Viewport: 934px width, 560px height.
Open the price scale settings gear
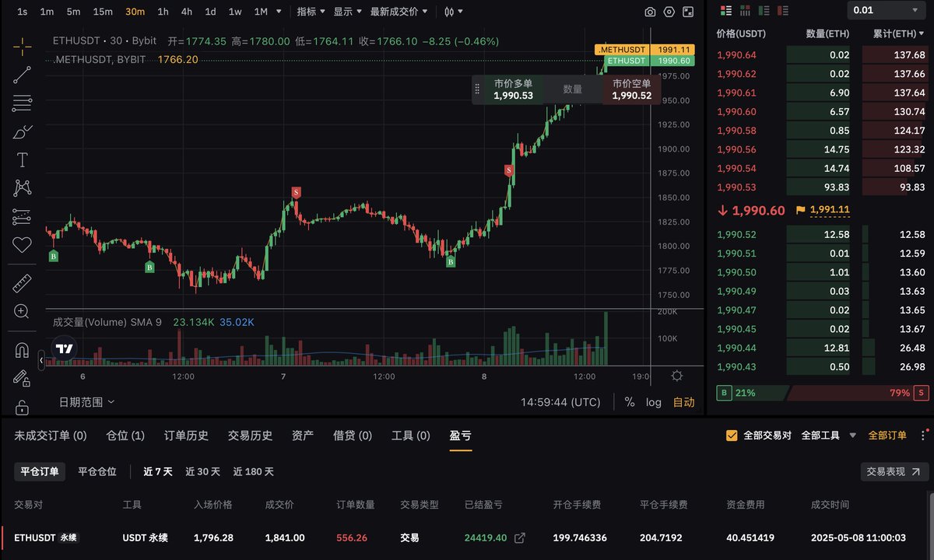pyautogui.click(x=677, y=376)
